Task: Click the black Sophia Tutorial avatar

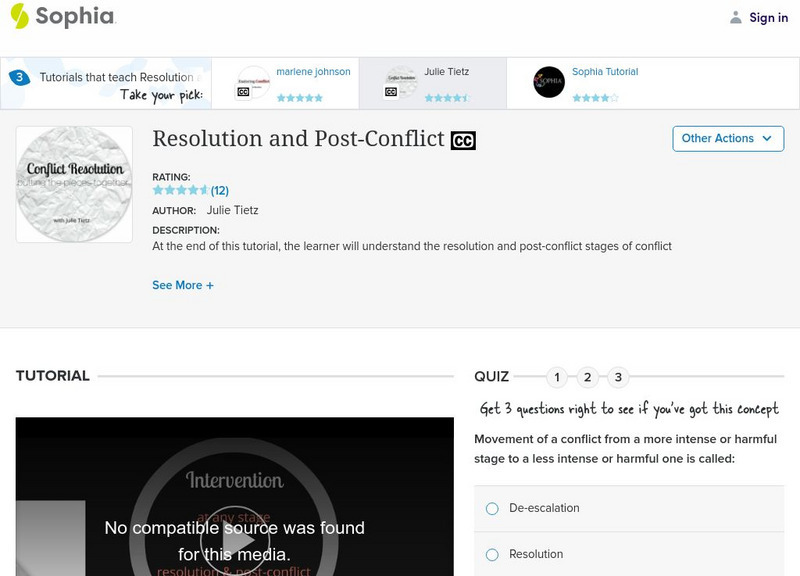Action: point(549,82)
